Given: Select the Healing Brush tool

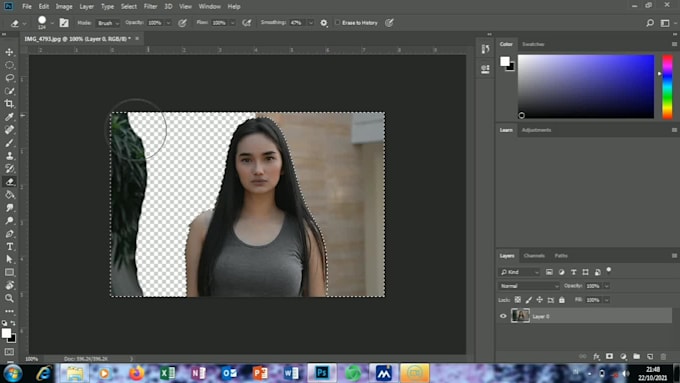Looking at the screenshot, I should tap(9, 130).
